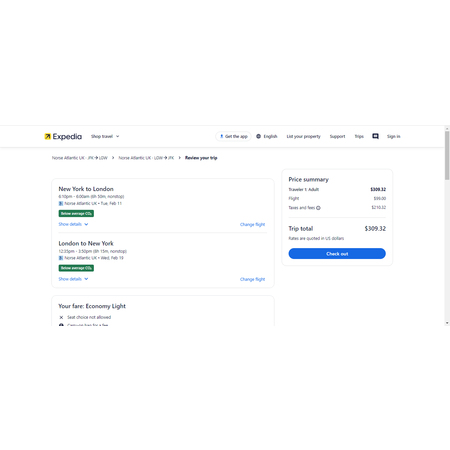This screenshot has height=450, width=450.
Task: Go back to Norse Atlantic LGW to JFK breadcrumb
Action: click(146, 158)
